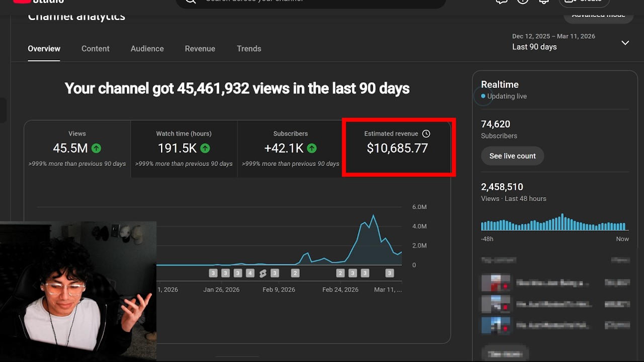
Task: Click the 4.0M axis label
Action: pos(419,226)
